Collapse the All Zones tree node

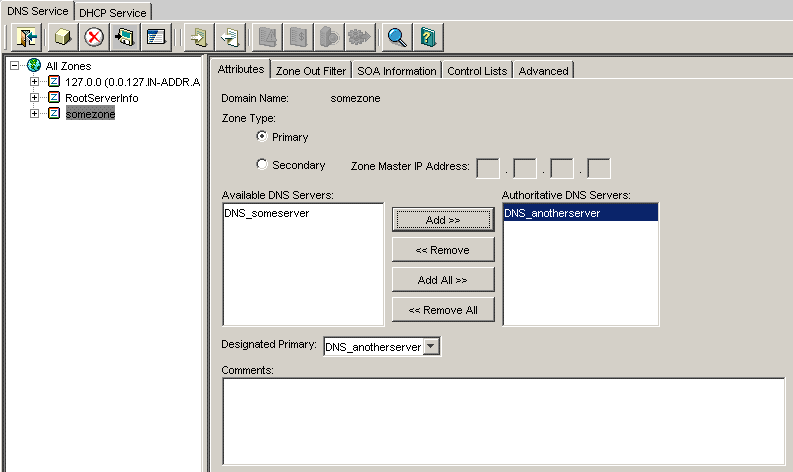15,65
